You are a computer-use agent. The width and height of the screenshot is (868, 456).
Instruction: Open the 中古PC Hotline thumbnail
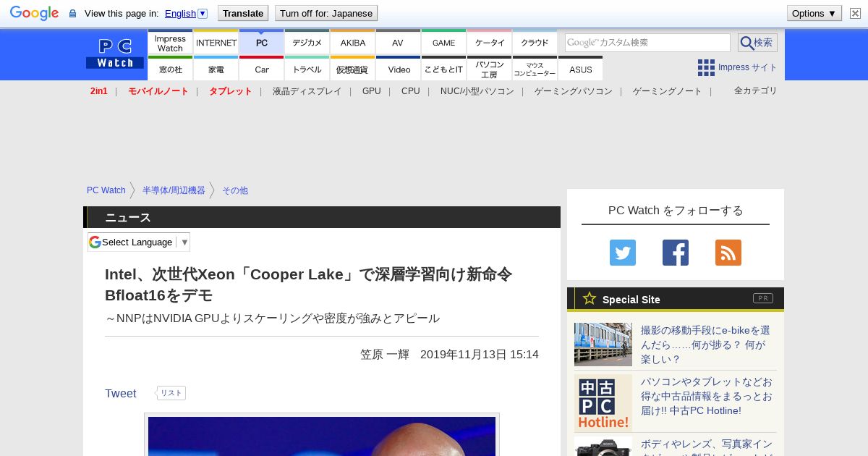click(603, 403)
